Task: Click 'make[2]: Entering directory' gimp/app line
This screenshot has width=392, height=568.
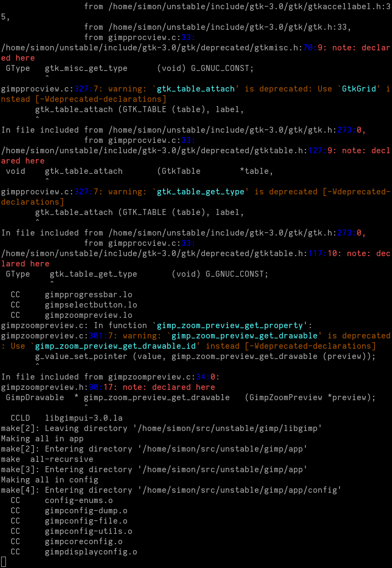Action: coord(154,449)
